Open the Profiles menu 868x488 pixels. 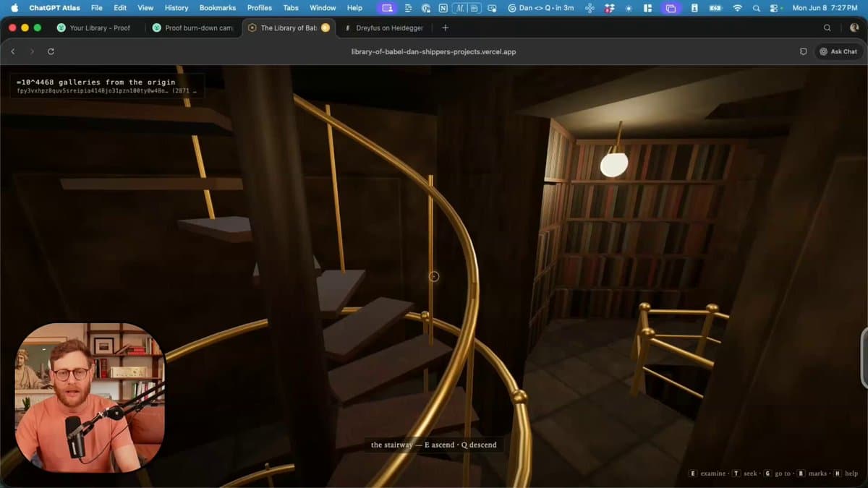[x=260, y=8]
